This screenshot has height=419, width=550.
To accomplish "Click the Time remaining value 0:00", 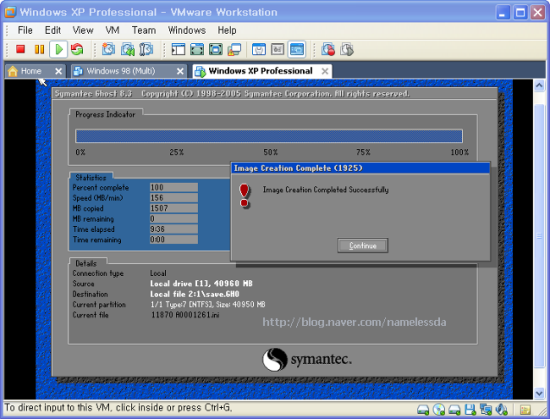I will coord(174,240).
